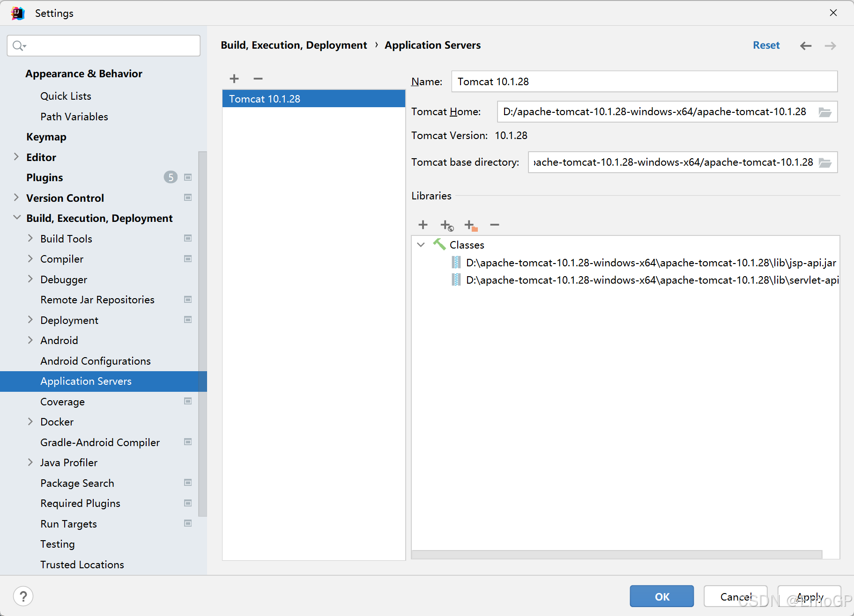The width and height of the screenshot is (854, 616).
Task: Click the settings tree vertical scrollbar
Action: tap(202, 334)
